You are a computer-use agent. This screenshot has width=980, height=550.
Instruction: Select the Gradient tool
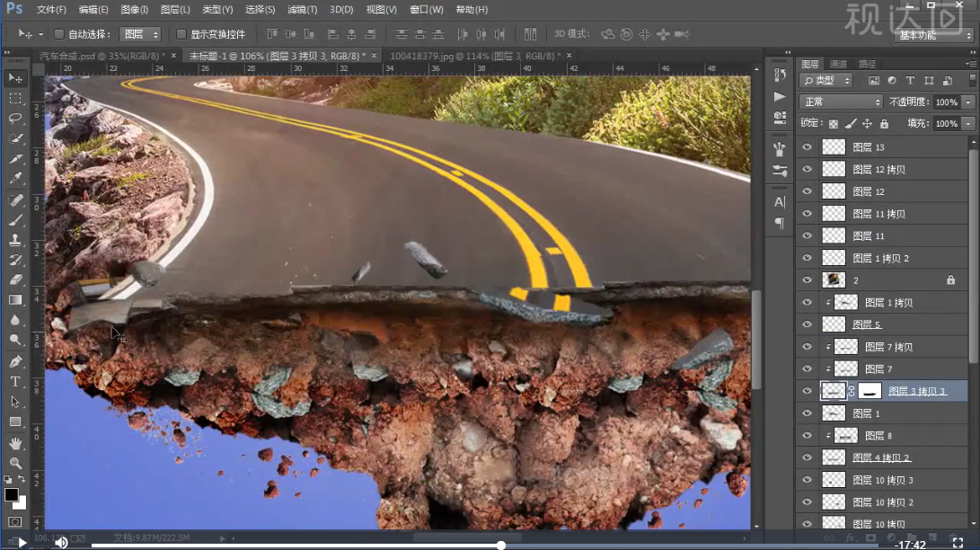pos(15,300)
